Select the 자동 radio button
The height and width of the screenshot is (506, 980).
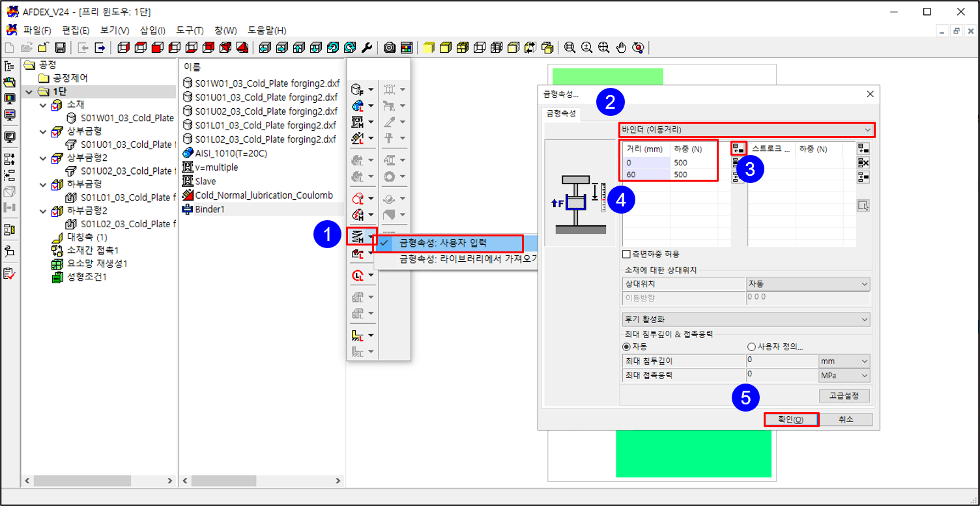click(x=627, y=346)
